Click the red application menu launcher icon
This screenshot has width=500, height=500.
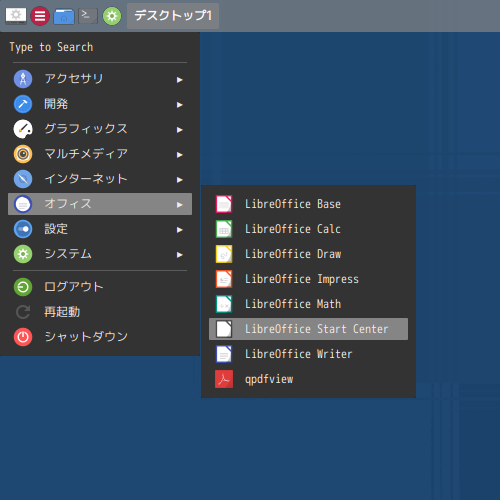click(x=40, y=16)
